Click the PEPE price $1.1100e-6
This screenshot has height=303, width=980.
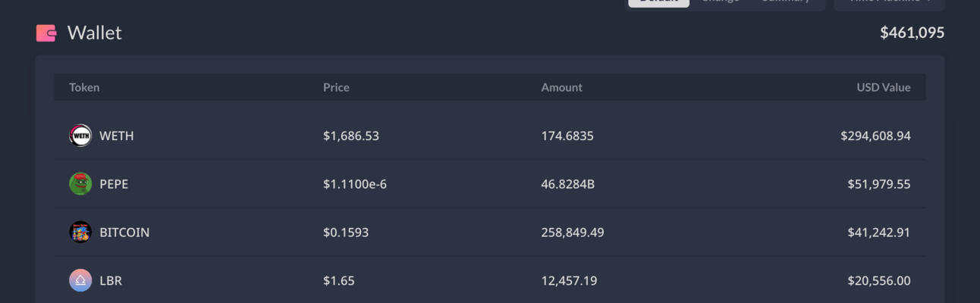click(355, 184)
